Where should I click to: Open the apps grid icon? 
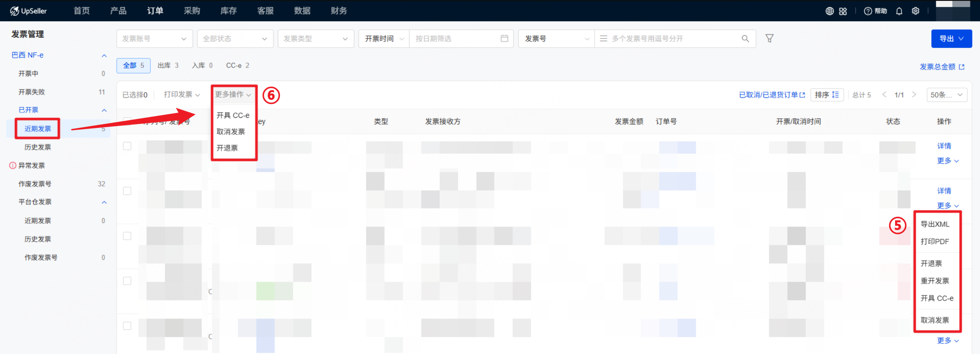coord(843,11)
